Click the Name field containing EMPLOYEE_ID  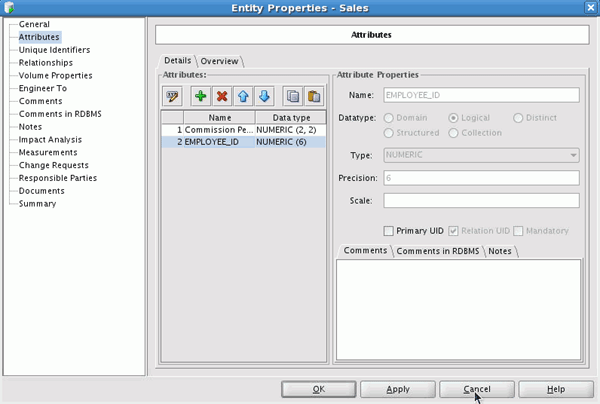[x=481, y=95]
